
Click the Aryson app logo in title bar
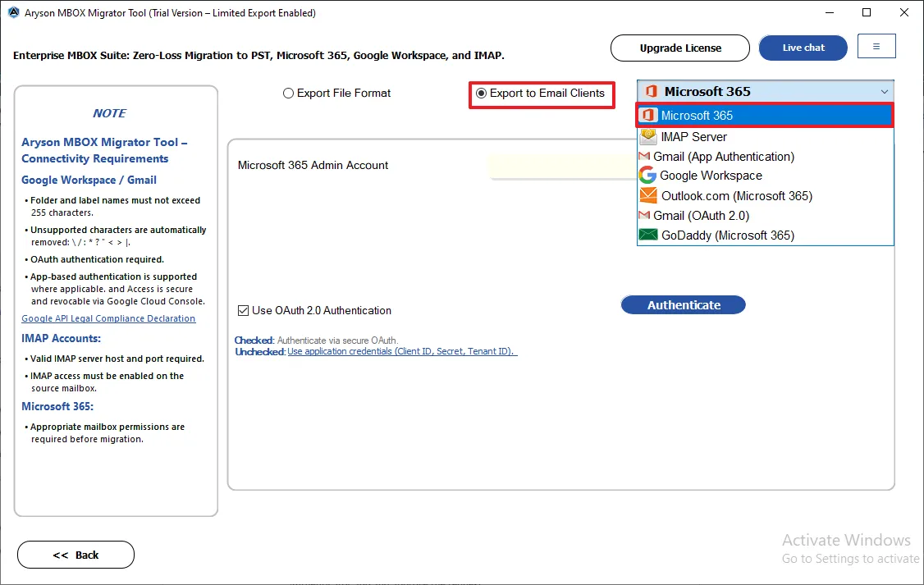(x=14, y=12)
